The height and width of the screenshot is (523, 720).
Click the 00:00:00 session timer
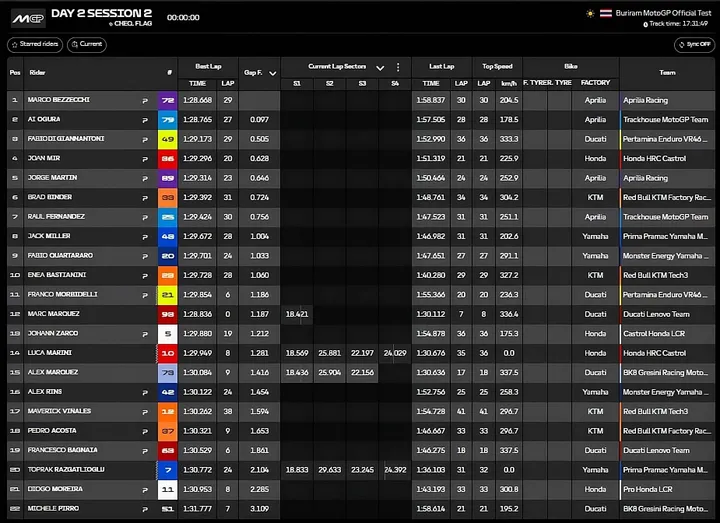[x=183, y=18]
